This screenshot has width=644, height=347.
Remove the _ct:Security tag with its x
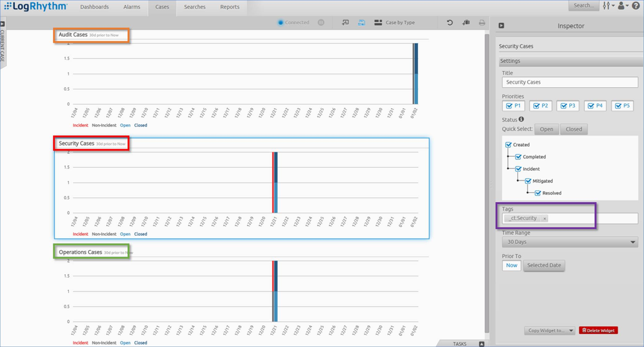[545, 218]
